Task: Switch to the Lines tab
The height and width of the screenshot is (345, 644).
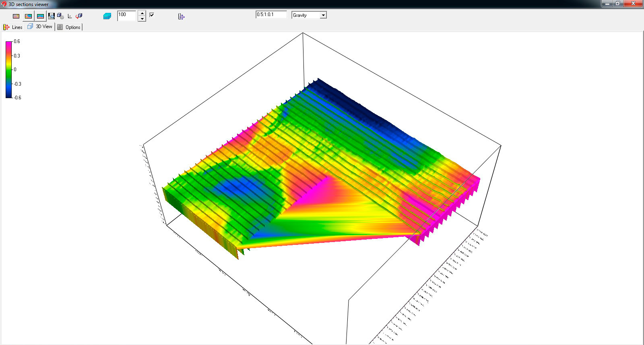Action: point(13,27)
